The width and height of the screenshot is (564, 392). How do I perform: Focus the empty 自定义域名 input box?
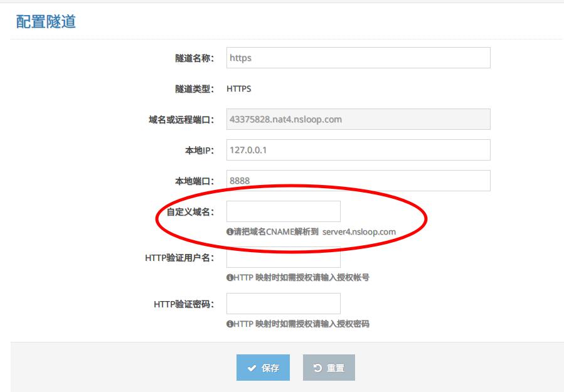click(283, 211)
